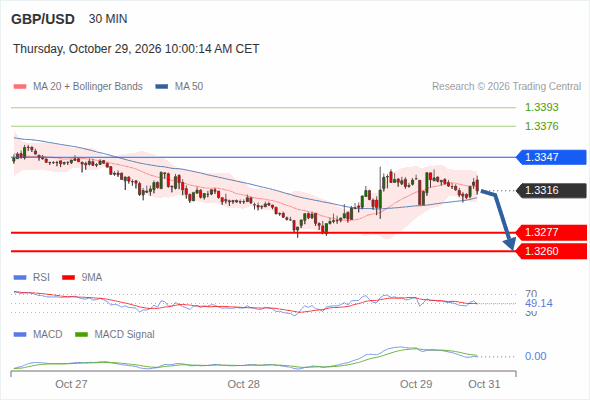Click the 1.3376 resistance level label
This screenshot has height=400, width=590.
(541, 126)
